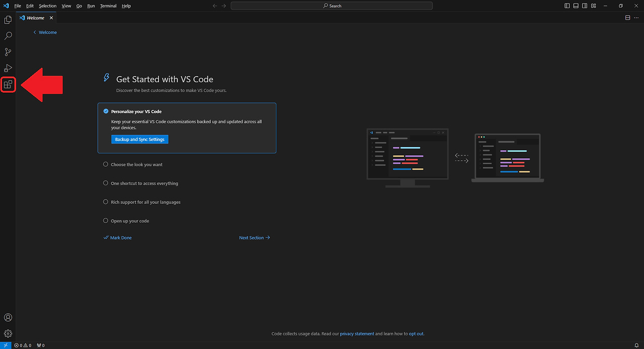Open the Manage gear icon
This screenshot has width=644, height=349.
point(8,333)
